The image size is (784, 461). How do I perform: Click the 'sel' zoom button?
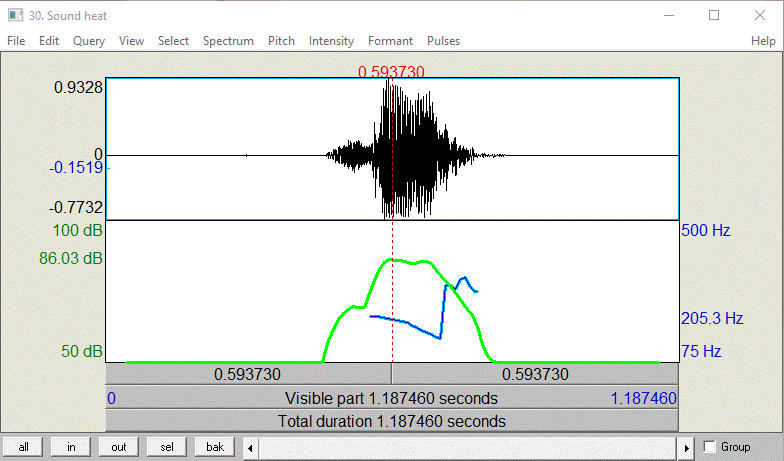pyautogui.click(x=166, y=446)
